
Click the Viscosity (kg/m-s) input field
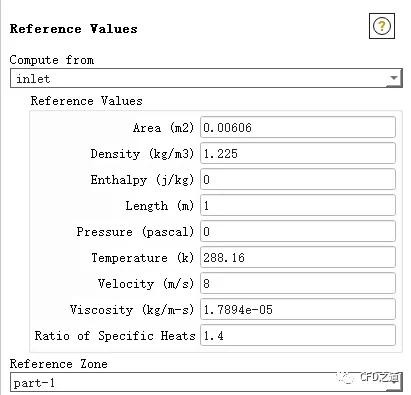tap(298, 309)
